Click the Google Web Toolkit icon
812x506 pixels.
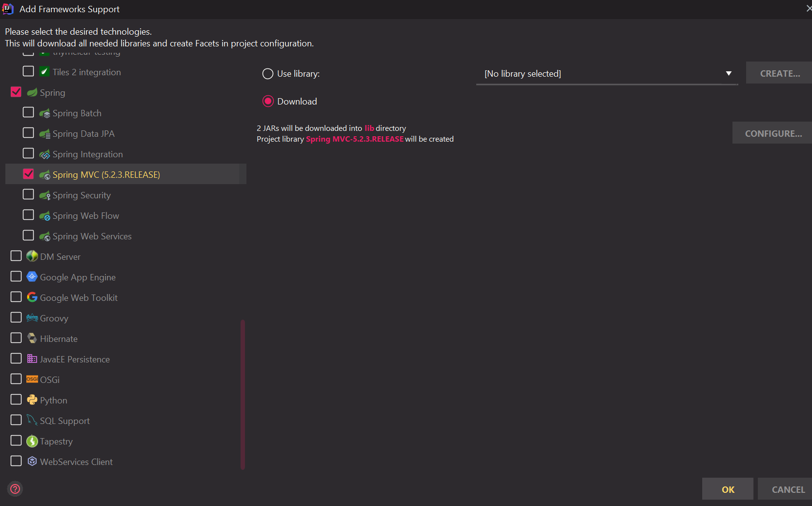click(x=32, y=297)
